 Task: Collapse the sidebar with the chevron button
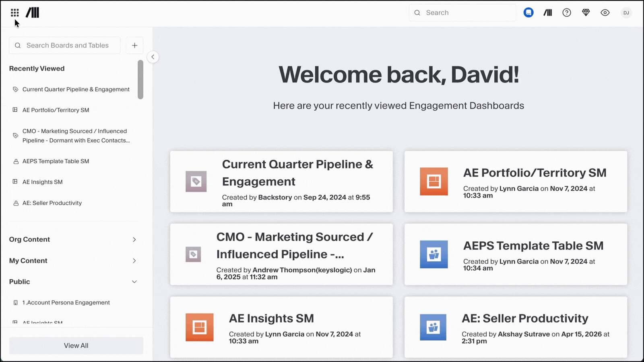pos(153,57)
